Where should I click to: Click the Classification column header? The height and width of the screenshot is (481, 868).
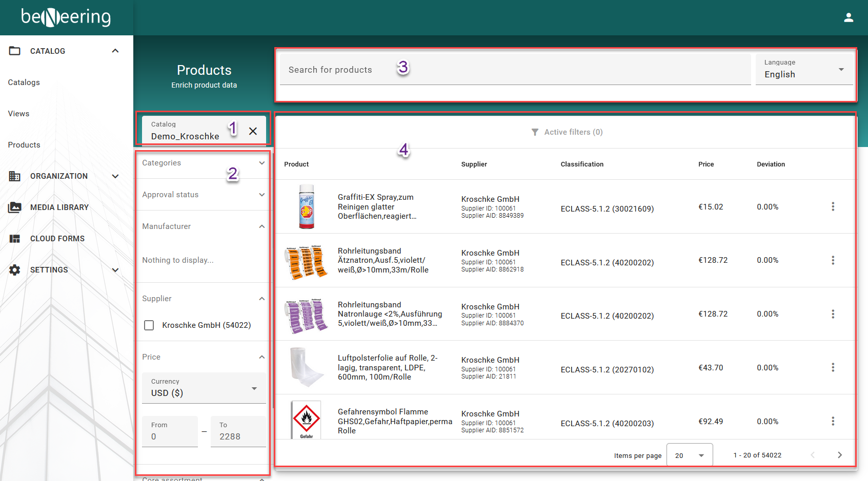coord(582,164)
